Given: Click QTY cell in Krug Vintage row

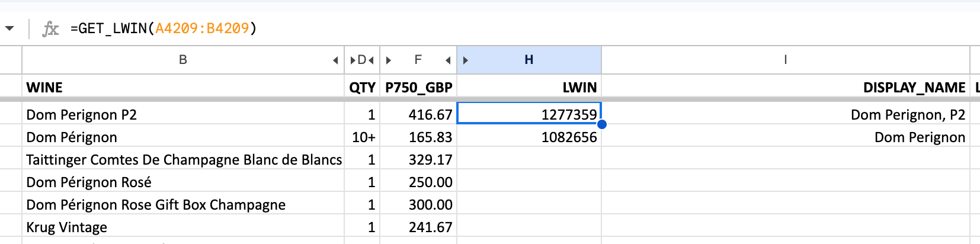Looking at the screenshot, I should (362, 227).
